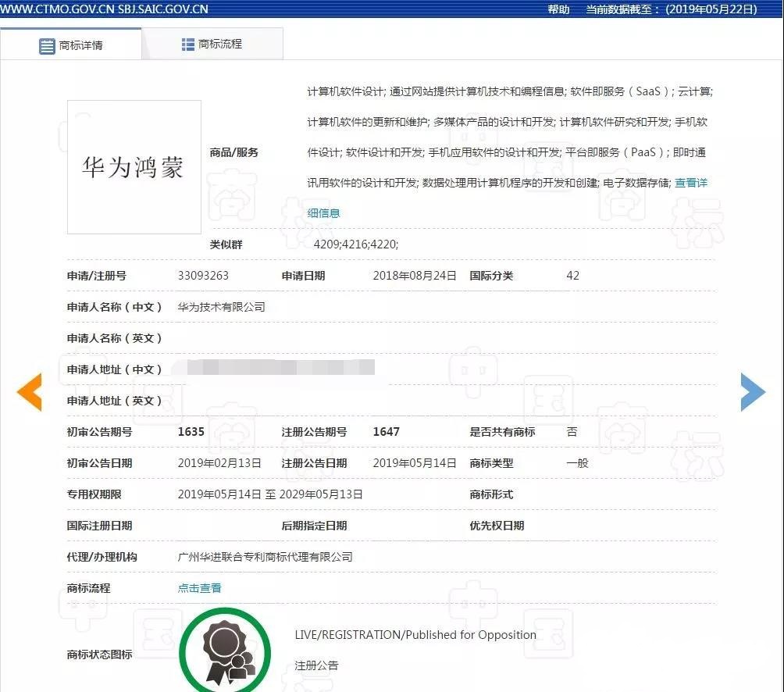Click the 申请人地址（中文） label
This screenshot has width=784, height=692.
click(x=115, y=369)
